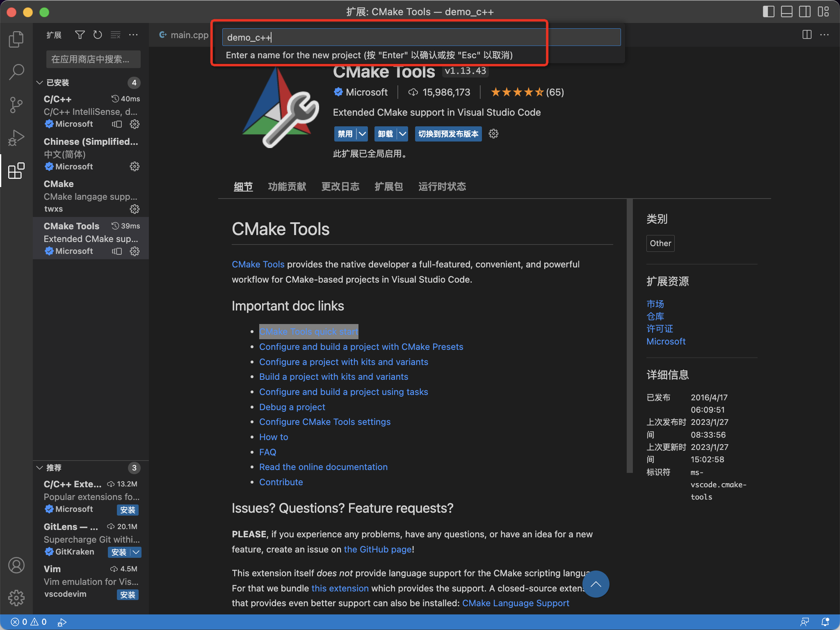Install the Vim extension

[128, 595]
